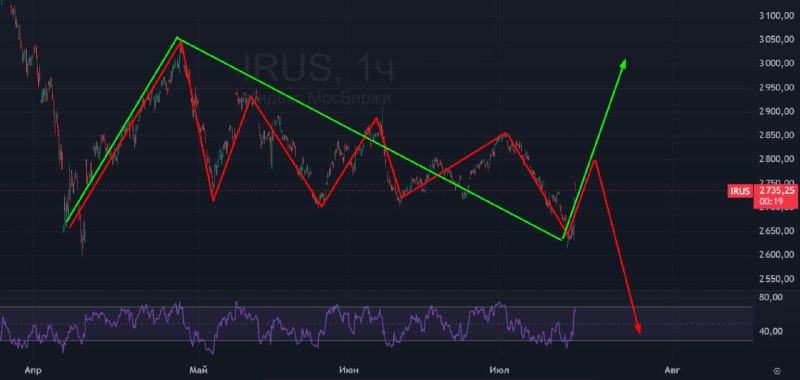Click the 2 650,00 price axis label
Screen dimensions: 800x380
tap(776, 231)
